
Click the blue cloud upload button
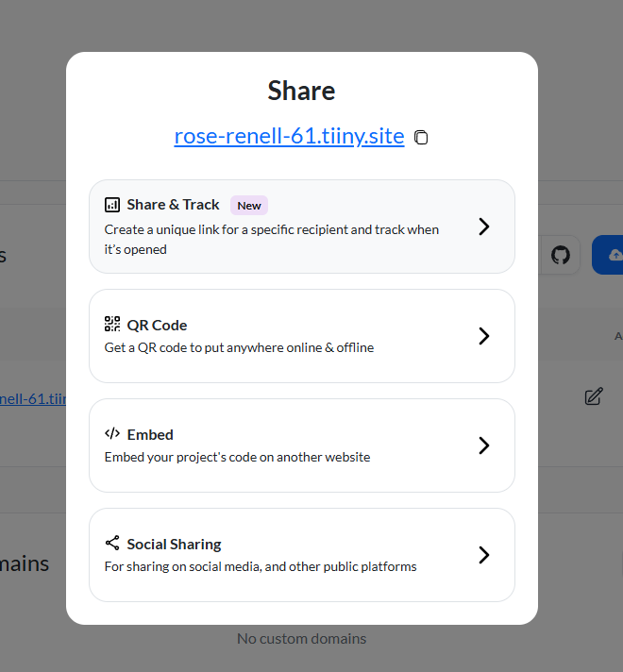click(x=609, y=255)
